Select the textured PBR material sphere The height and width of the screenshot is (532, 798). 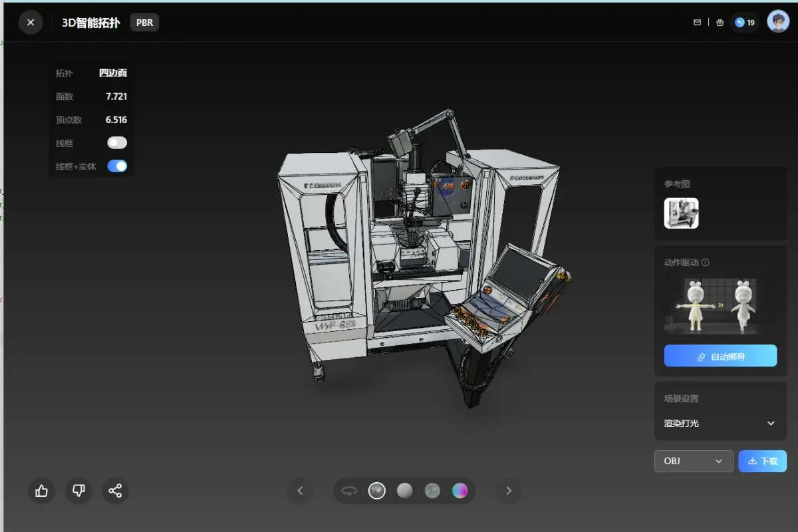coord(377,491)
